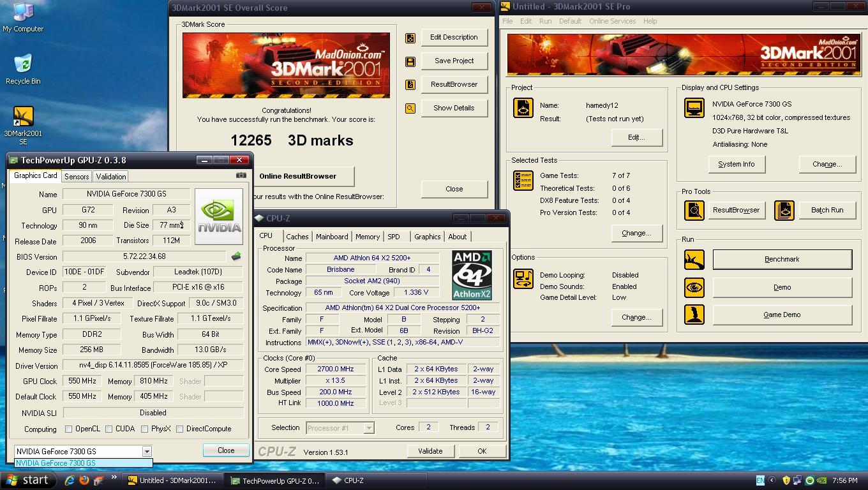
Task: Switch to the Validation tab in GPU-Z
Action: click(111, 177)
